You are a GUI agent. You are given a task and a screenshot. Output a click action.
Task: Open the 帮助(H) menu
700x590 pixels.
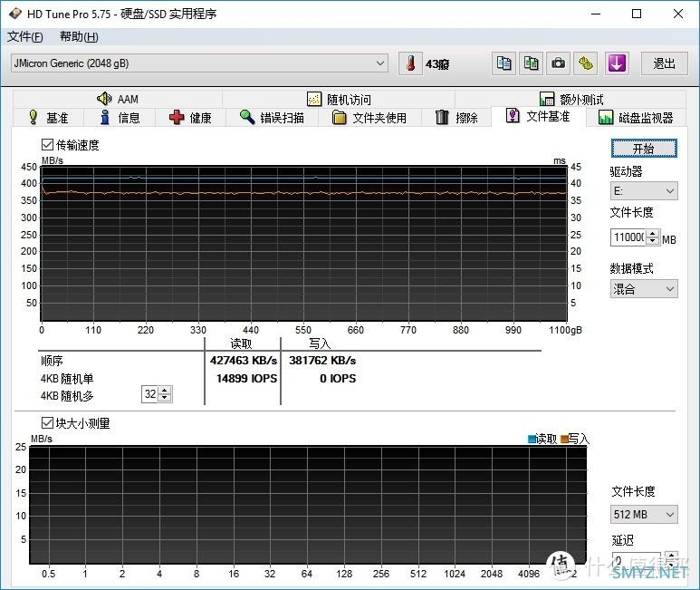79,36
